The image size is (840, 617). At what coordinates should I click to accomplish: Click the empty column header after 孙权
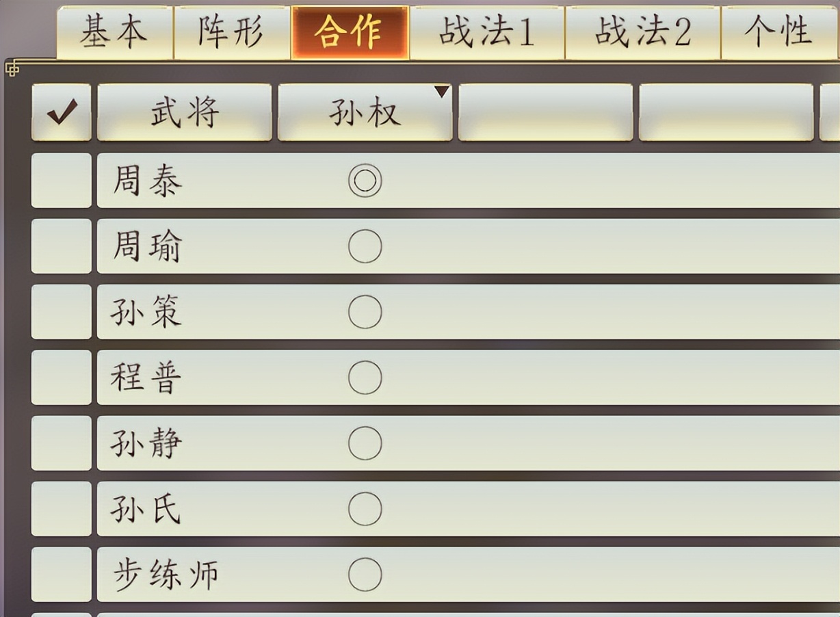point(545,113)
